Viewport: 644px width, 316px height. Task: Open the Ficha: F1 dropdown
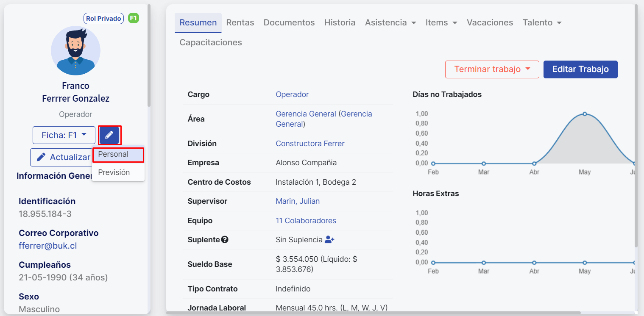click(64, 135)
